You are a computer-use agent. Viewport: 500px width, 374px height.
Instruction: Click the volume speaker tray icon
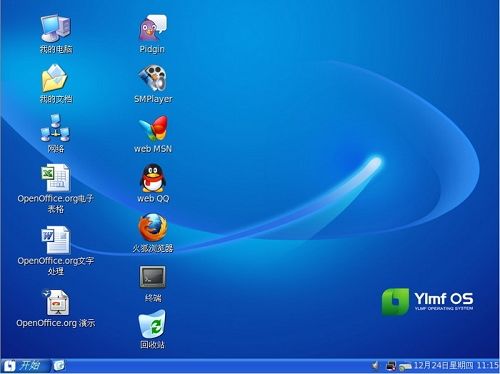pyautogui.click(x=376, y=366)
